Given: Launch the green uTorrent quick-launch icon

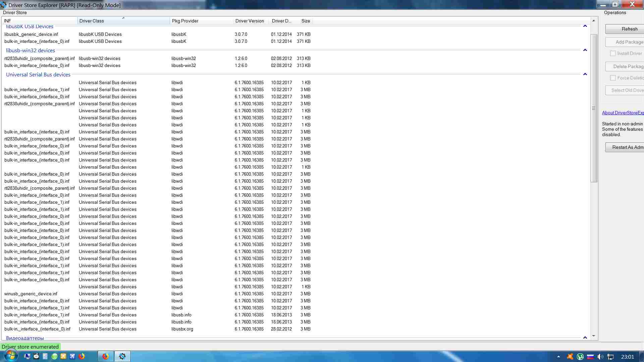Looking at the screenshot, I should pyautogui.click(x=54, y=356).
